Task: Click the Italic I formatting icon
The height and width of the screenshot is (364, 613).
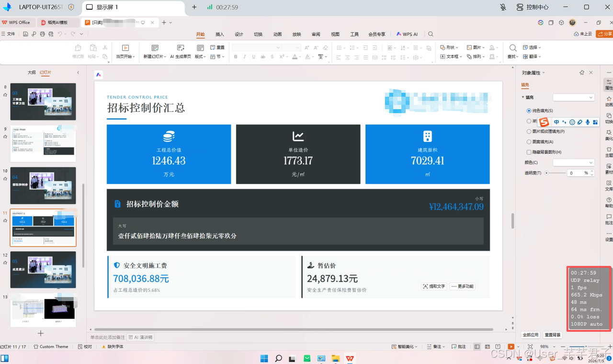Action: [245, 57]
